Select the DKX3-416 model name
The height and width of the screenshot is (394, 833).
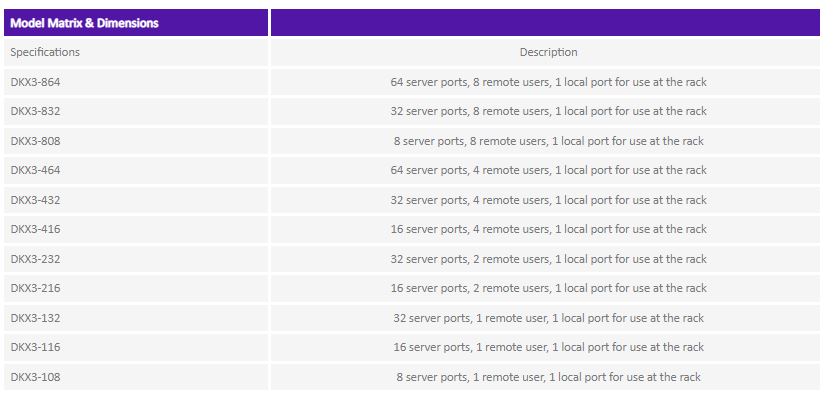click(35, 229)
